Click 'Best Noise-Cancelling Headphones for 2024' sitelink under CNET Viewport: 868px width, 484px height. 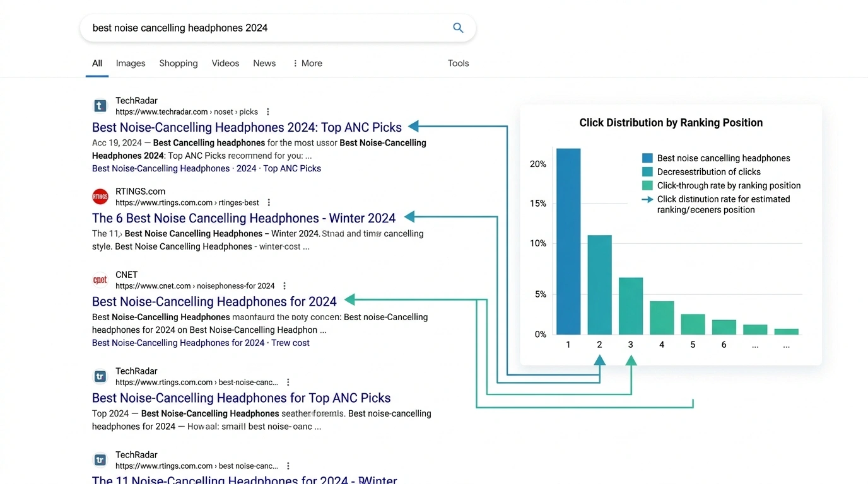(x=178, y=343)
